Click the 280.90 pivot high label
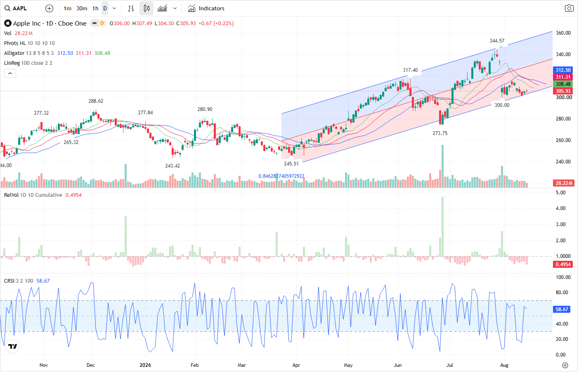The height and width of the screenshot is (392, 586). [x=205, y=109]
